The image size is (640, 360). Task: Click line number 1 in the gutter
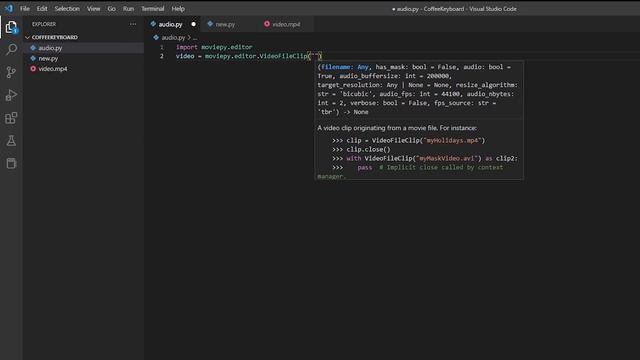[x=162, y=47]
